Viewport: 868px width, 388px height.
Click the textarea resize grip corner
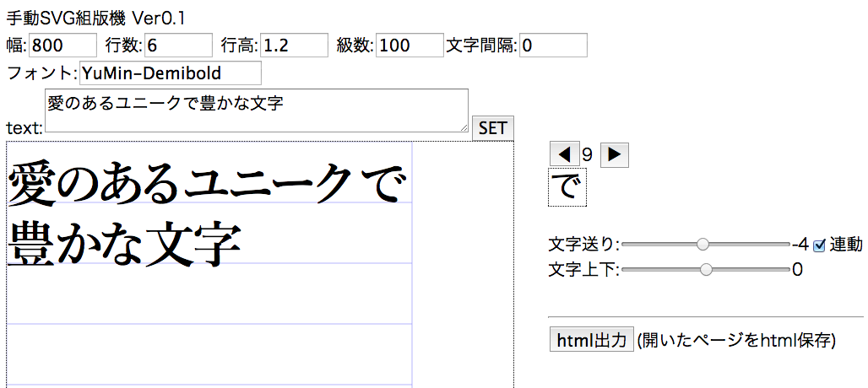point(464,128)
